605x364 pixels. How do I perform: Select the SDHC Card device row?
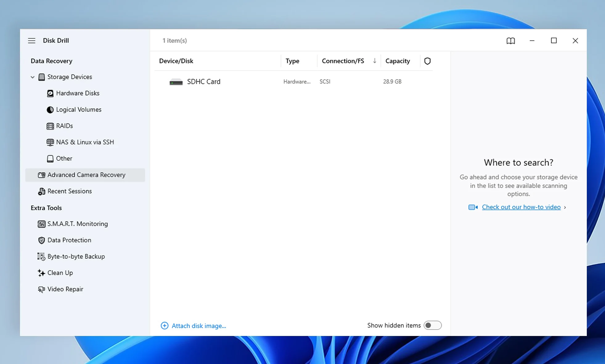coord(293,82)
